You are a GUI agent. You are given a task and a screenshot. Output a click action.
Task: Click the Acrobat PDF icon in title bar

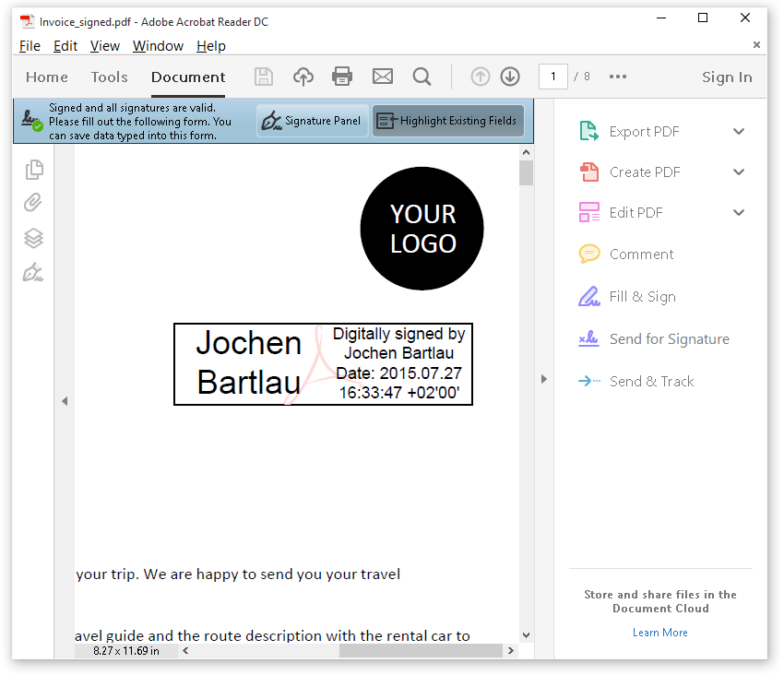(x=27, y=21)
